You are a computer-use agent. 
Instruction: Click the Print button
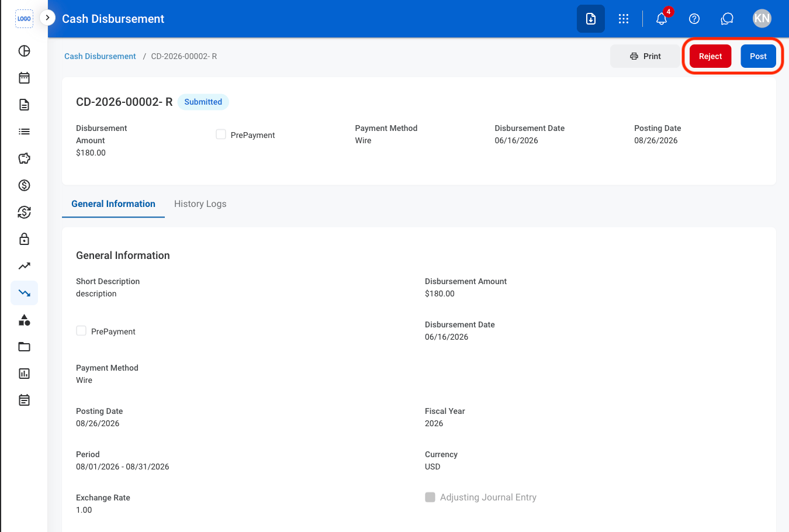tap(645, 56)
